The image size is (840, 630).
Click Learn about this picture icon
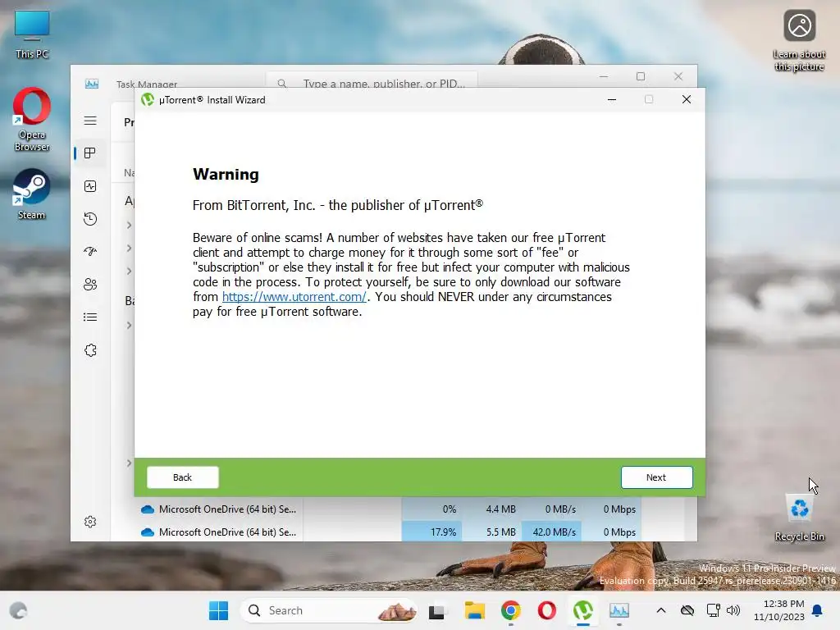799,41
